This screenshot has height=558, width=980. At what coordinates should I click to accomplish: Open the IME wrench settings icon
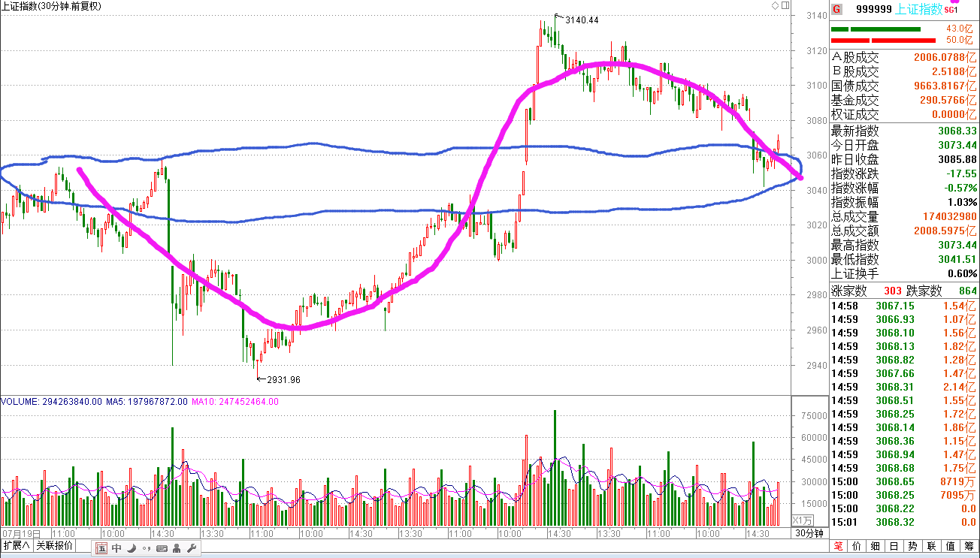click(192, 549)
